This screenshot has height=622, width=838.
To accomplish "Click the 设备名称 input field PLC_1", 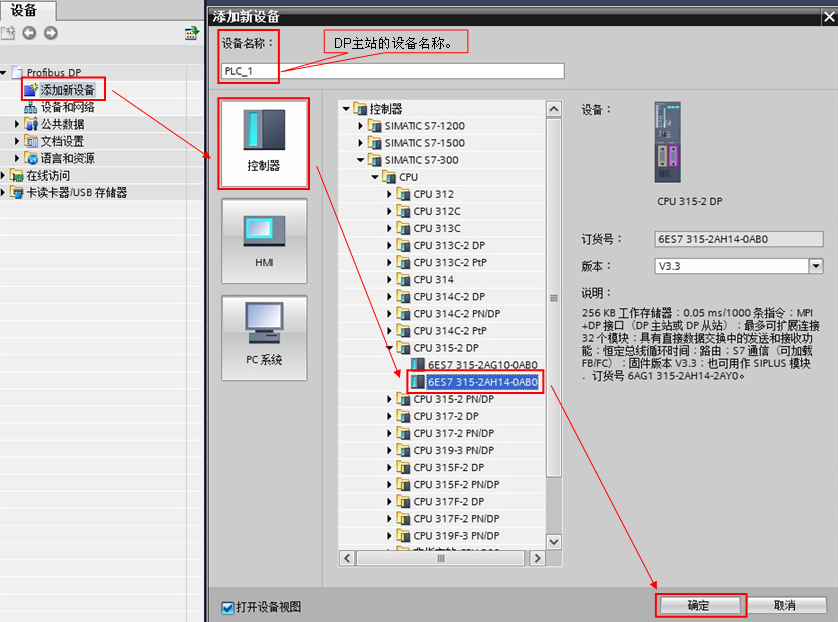I will 393,71.
